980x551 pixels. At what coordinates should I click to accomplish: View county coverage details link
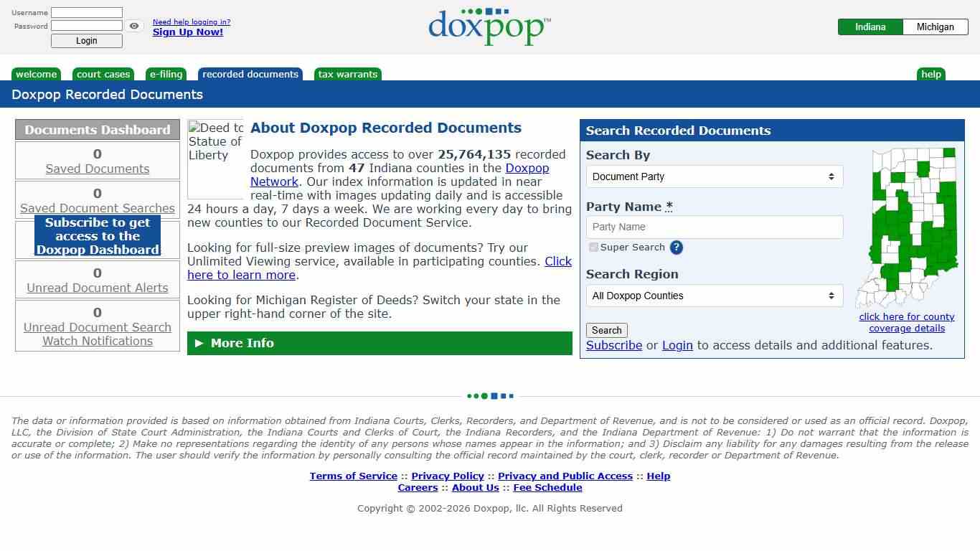[907, 322]
